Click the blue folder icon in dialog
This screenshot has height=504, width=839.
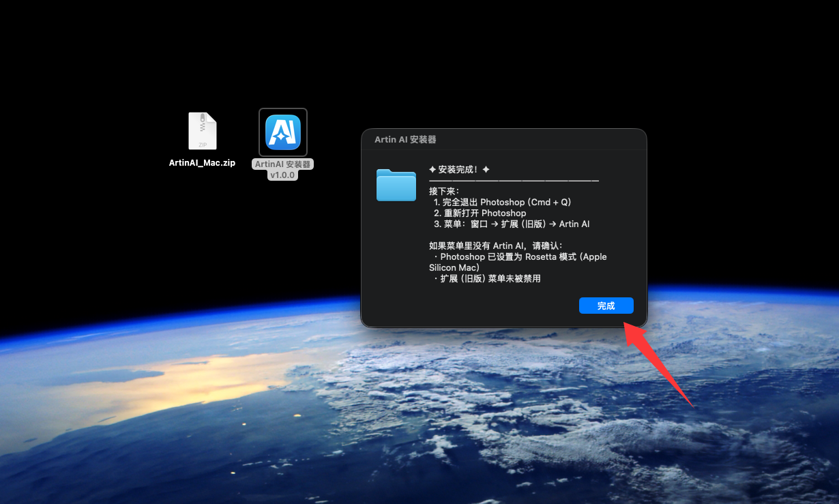tap(396, 185)
